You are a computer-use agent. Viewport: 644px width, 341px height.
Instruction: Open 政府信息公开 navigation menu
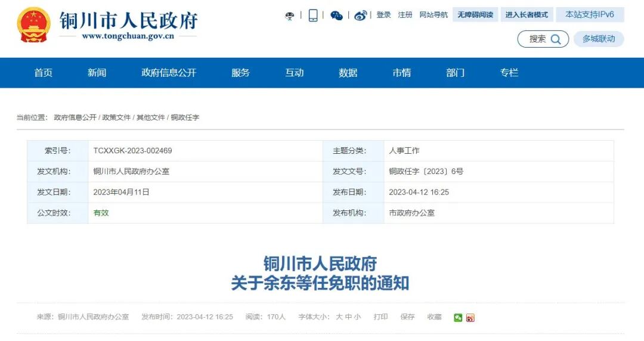click(x=169, y=73)
